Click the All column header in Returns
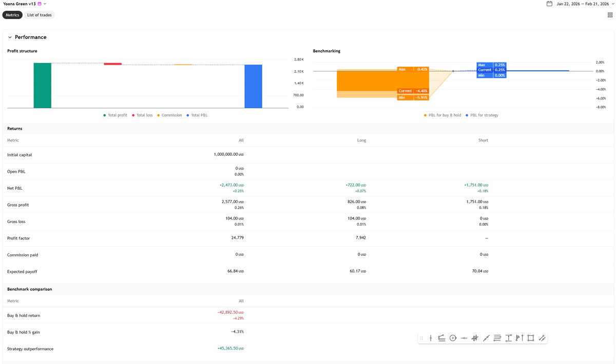The height and width of the screenshot is (364, 616). click(241, 140)
